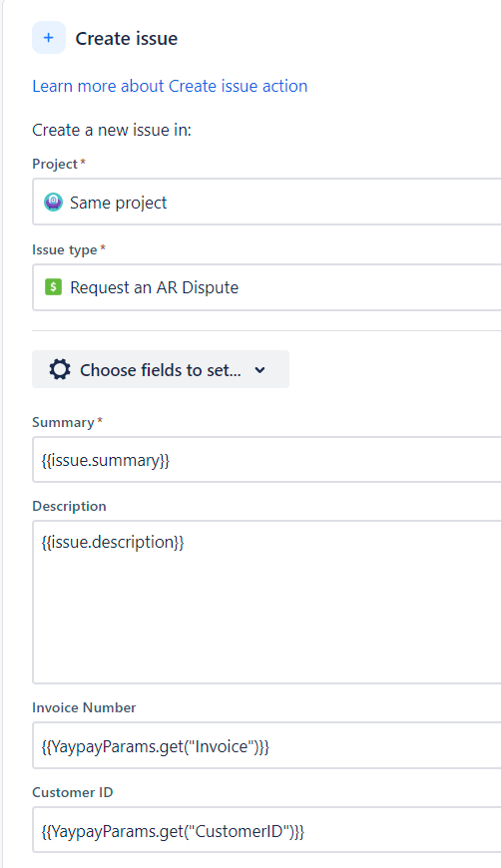Viewport: 501px width, 868px height.
Task: Click the Invoice Number field with YaypayParams Invoice
Action: (266, 745)
